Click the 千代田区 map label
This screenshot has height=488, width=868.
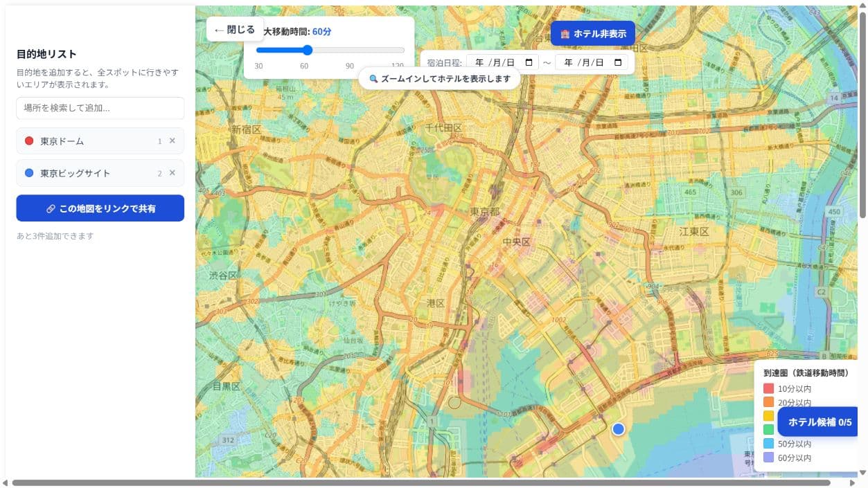pyautogui.click(x=443, y=128)
